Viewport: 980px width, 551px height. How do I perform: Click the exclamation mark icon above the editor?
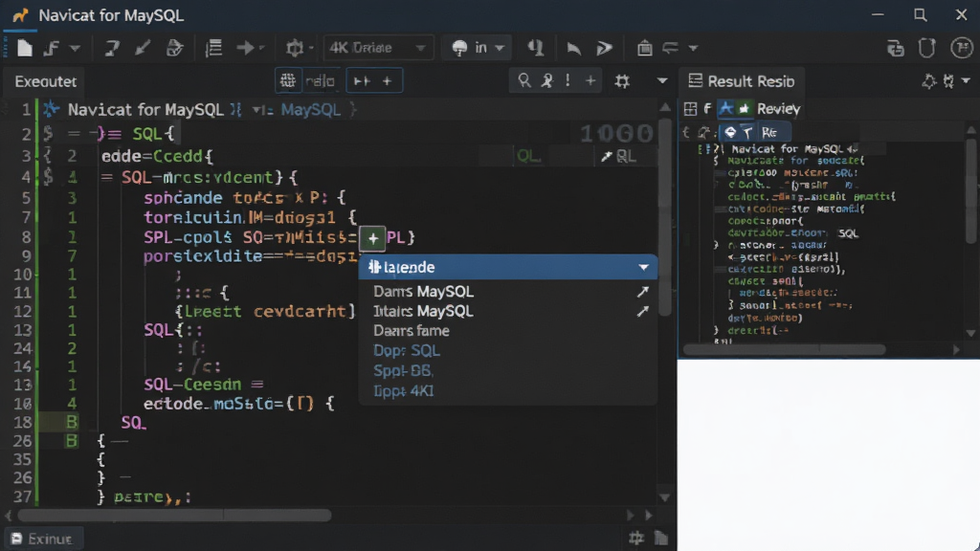click(x=568, y=80)
